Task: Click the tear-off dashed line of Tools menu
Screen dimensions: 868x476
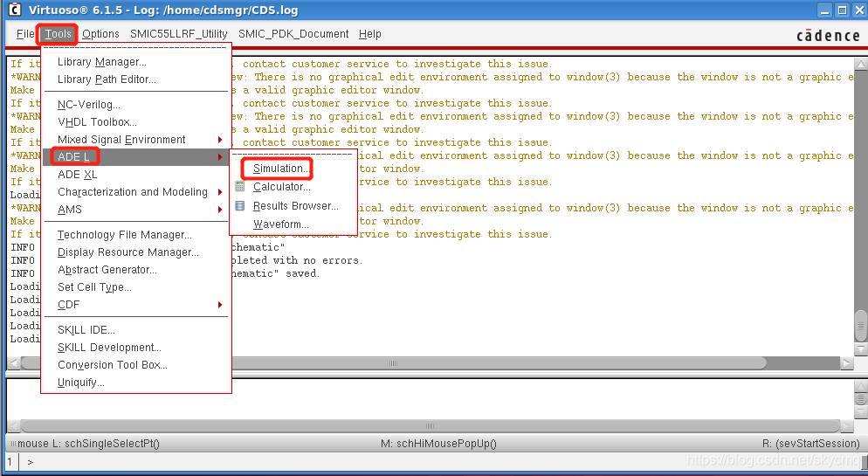Action: (x=135, y=47)
